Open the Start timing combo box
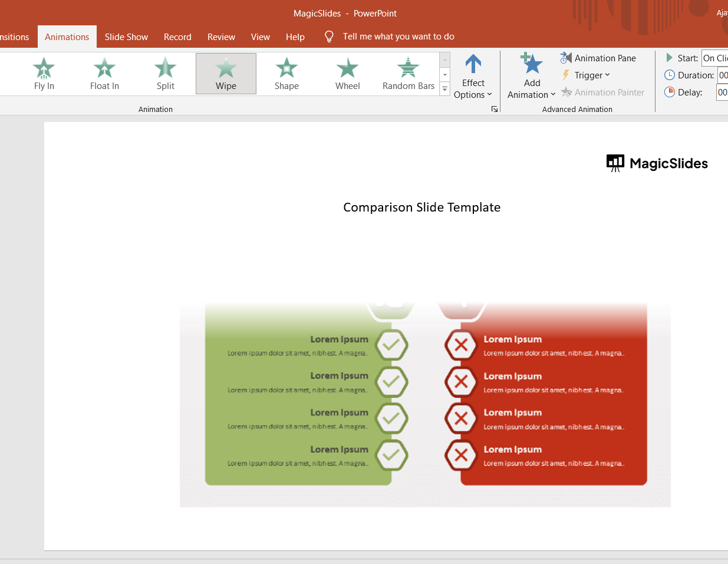 tap(715, 58)
